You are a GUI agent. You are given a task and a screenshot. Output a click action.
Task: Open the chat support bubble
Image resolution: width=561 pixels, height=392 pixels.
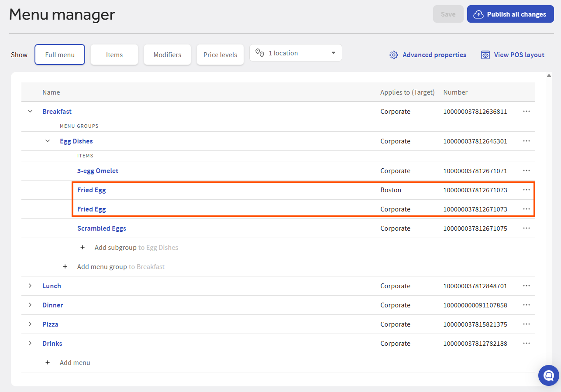click(548, 375)
